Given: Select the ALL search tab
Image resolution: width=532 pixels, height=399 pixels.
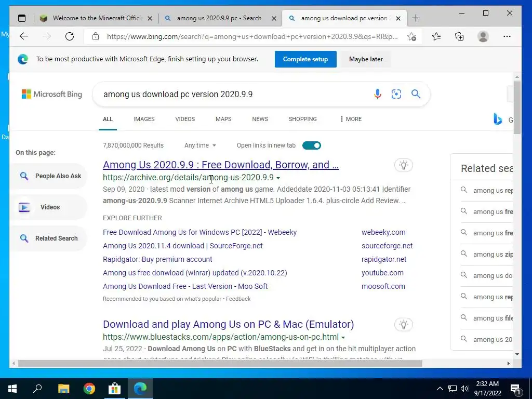Looking at the screenshot, I should (x=108, y=119).
